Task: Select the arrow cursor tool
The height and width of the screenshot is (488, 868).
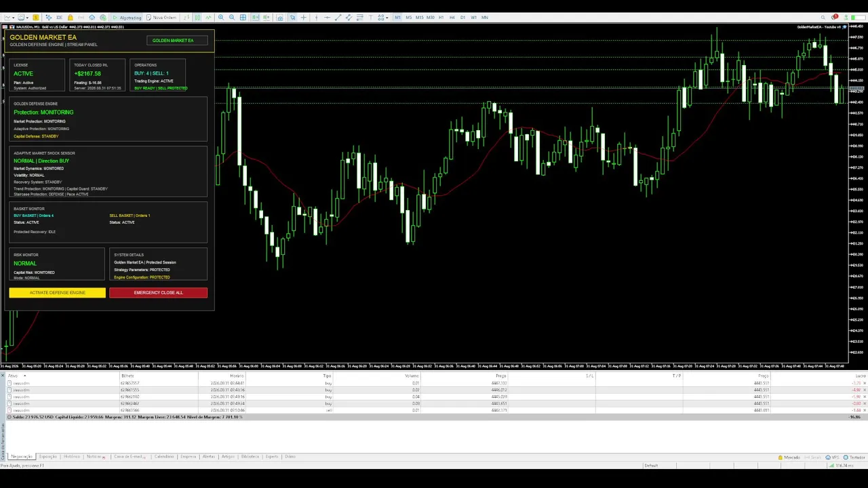Action: tap(292, 18)
